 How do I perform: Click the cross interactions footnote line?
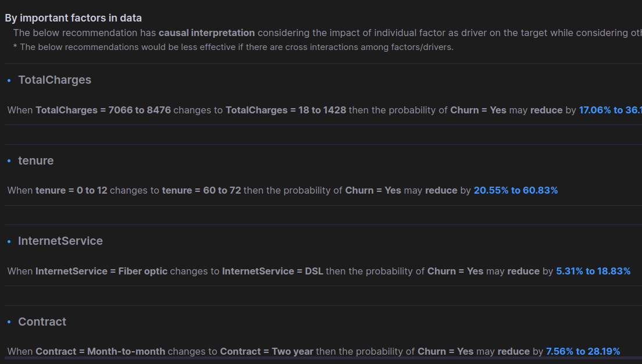tap(233, 47)
